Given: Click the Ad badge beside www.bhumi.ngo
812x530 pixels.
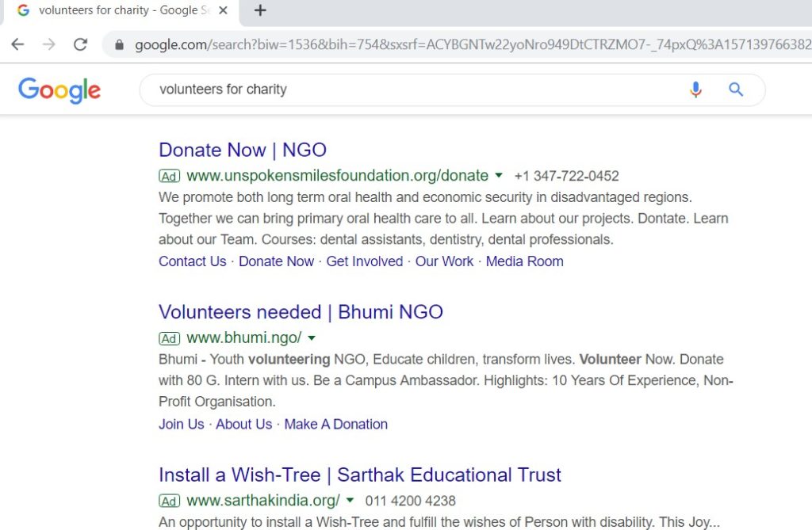Looking at the screenshot, I should click(169, 338).
